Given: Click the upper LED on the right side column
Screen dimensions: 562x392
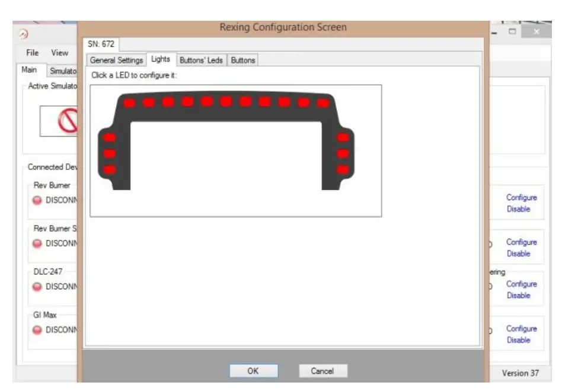Looking at the screenshot, I should pos(343,137).
